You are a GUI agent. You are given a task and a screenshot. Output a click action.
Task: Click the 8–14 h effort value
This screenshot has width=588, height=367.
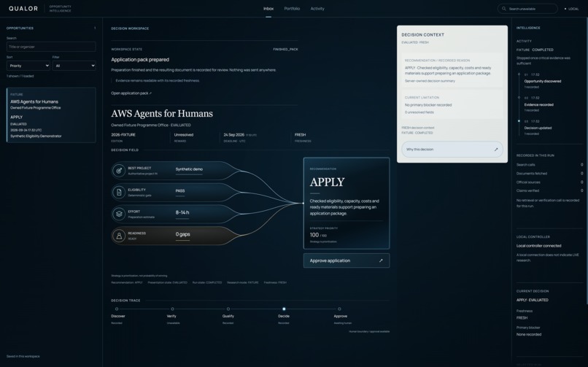point(182,212)
